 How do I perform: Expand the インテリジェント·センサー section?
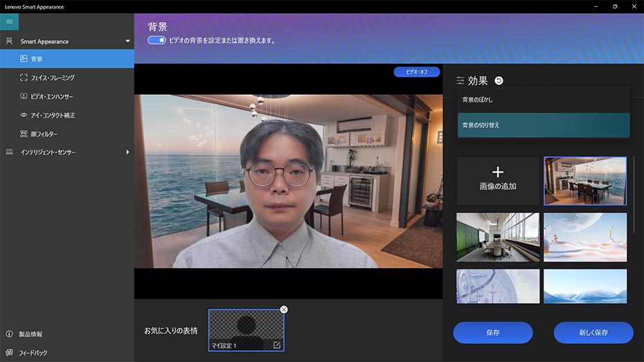pyautogui.click(x=127, y=152)
